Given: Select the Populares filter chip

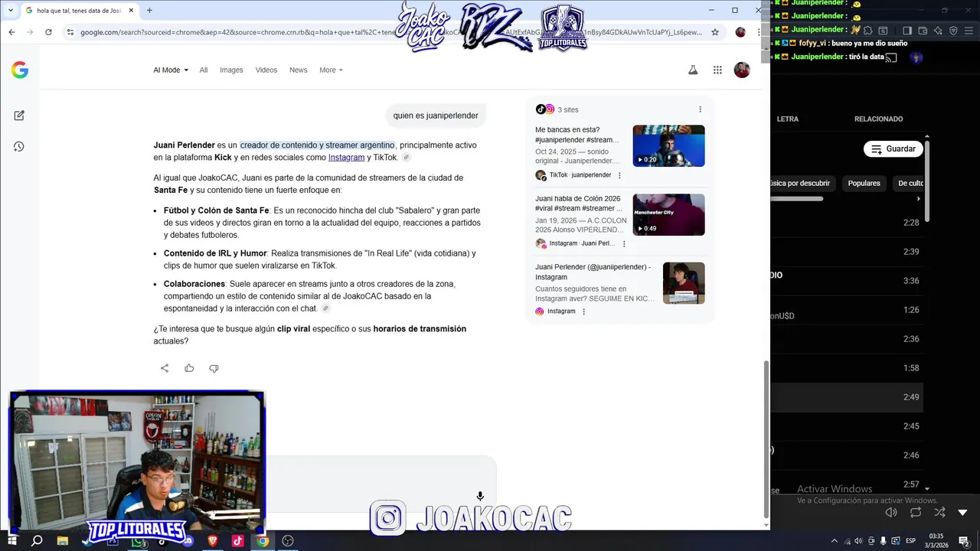Looking at the screenshot, I should click(x=864, y=183).
